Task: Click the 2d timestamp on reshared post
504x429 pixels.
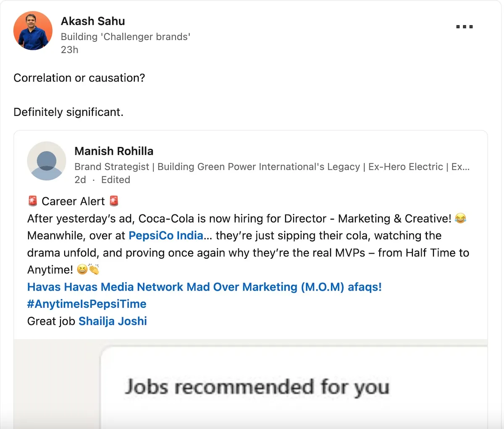Action: (x=80, y=180)
